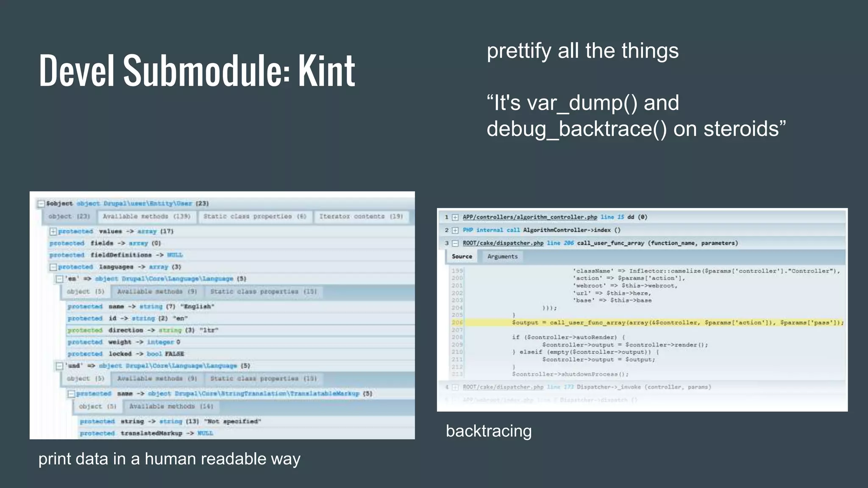Click the Kint backtrace screenshot
868x488 pixels.
[642, 310]
